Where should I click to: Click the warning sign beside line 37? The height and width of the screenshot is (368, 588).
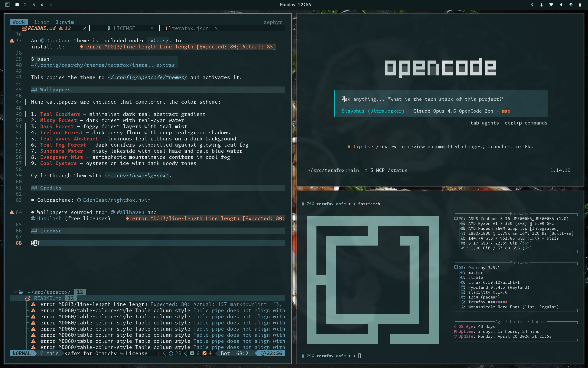pos(12,40)
